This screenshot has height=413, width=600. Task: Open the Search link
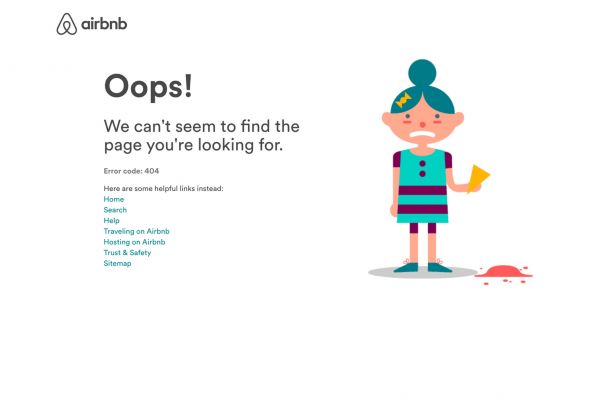115,210
